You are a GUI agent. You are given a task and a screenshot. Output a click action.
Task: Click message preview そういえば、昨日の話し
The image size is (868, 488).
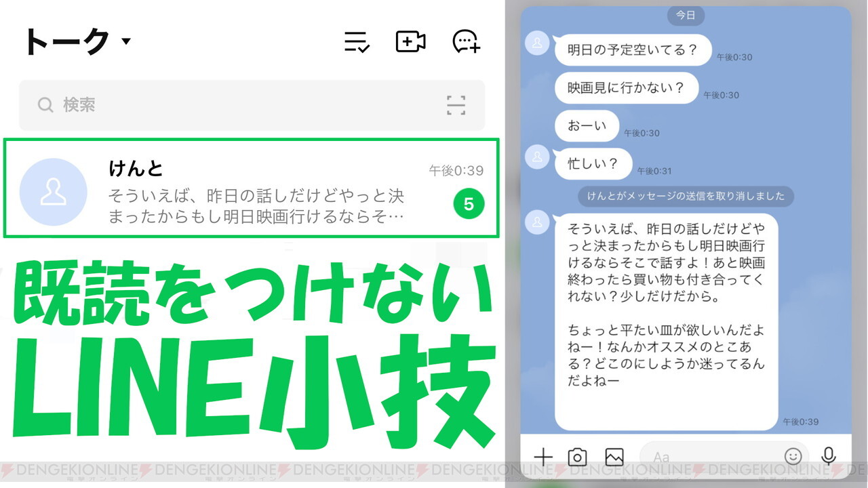[x=256, y=206]
